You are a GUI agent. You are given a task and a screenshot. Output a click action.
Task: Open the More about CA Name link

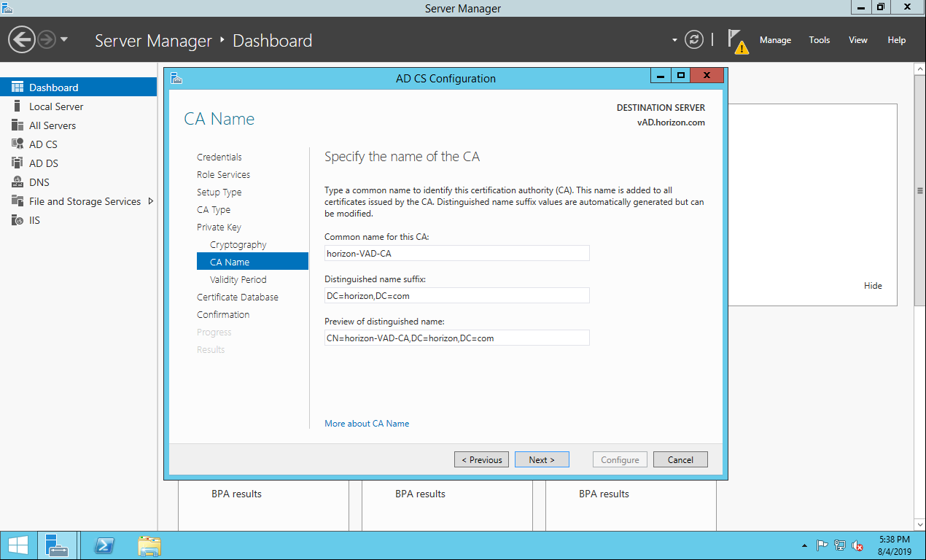367,424
